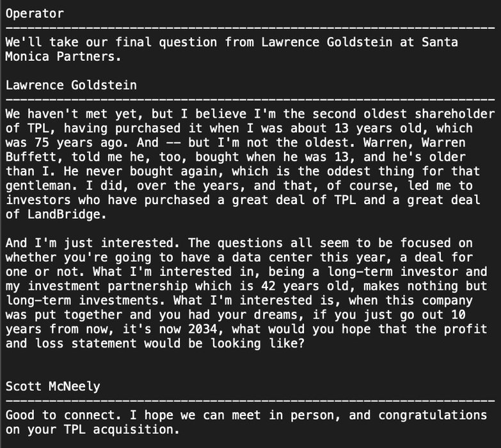Image resolution: width=501 pixels, height=448 pixels.
Task: Click the word 'acquisition.' in the last line
Action: click(x=136, y=430)
